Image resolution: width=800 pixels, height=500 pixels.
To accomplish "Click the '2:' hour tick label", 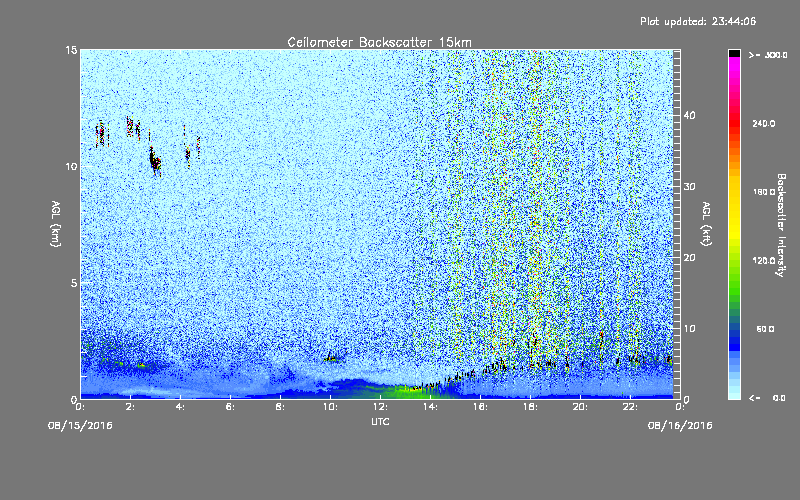I will pos(130,407).
